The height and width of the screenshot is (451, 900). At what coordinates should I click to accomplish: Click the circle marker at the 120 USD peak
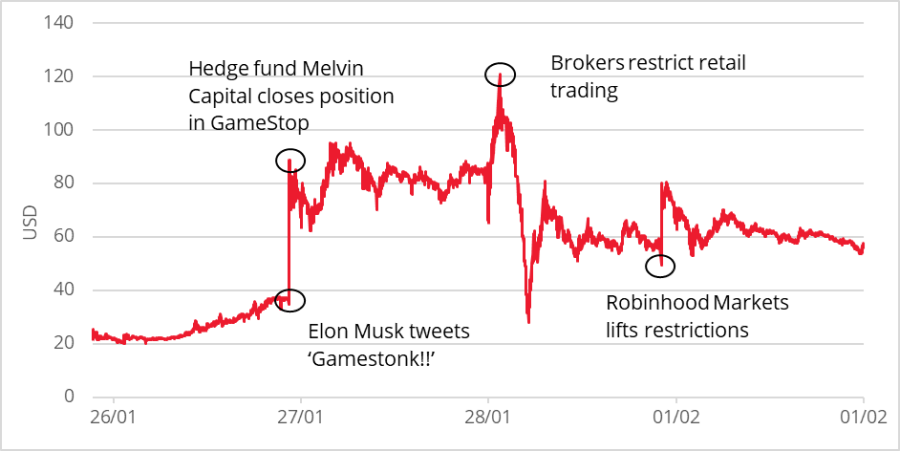500,74
